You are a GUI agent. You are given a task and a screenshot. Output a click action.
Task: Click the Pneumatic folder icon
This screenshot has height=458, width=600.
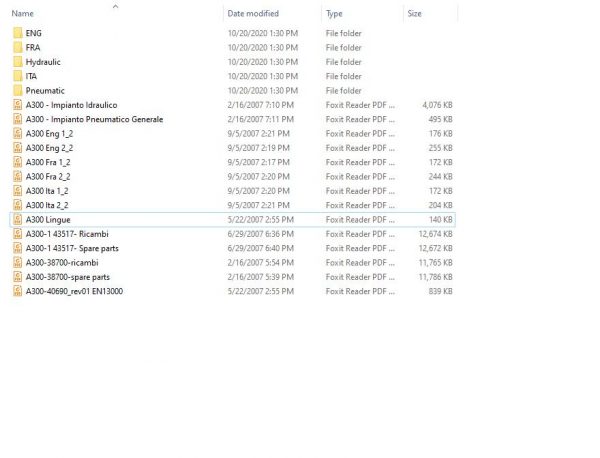[x=18, y=90]
